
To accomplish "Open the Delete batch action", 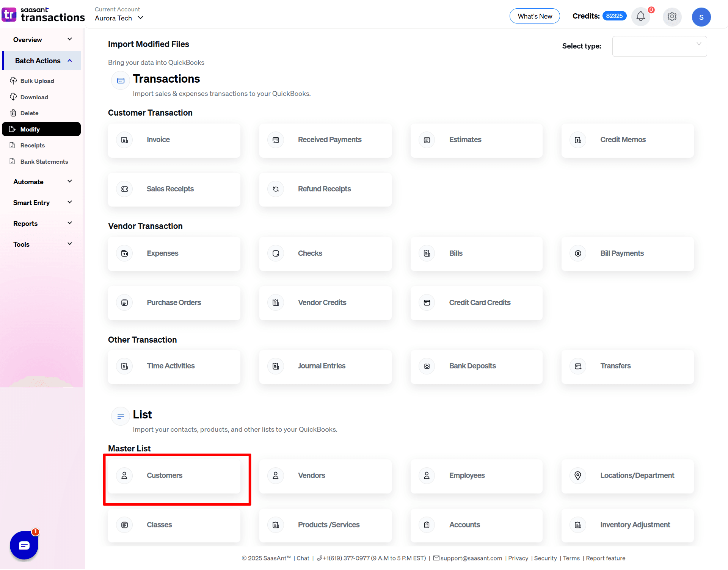I will [x=29, y=113].
